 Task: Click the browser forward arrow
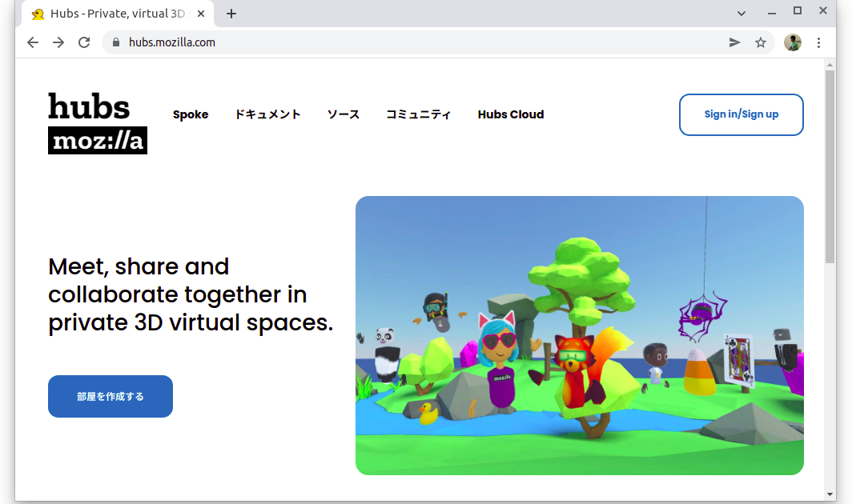(x=58, y=42)
